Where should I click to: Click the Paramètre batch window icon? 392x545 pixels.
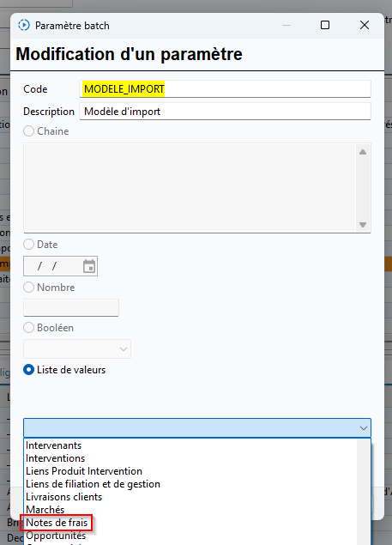point(24,26)
